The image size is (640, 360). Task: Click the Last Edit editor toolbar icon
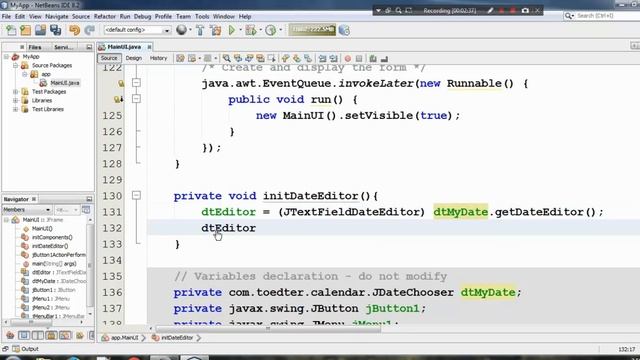[180, 58]
